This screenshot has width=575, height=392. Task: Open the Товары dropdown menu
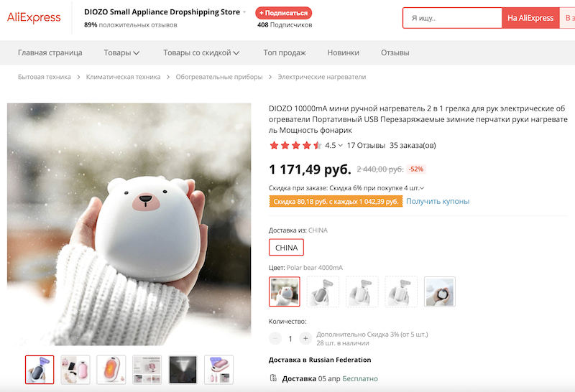121,52
